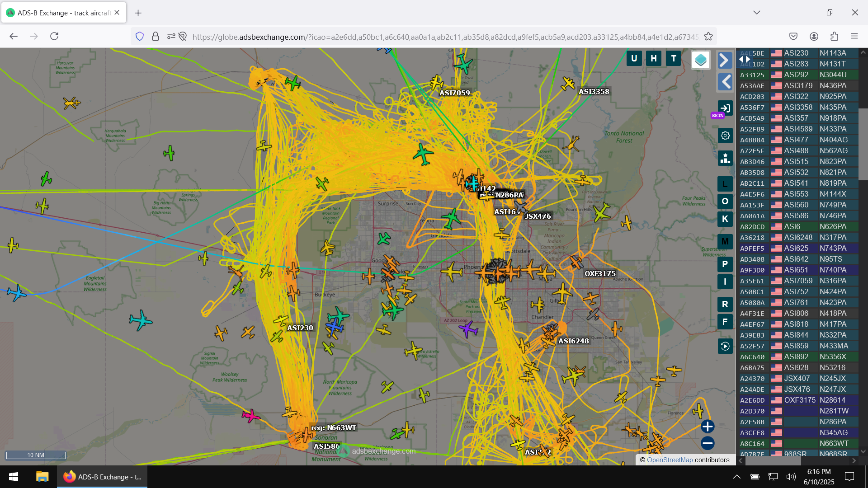This screenshot has width=868, height=488.
Task: Click the aircraft table horizontal scrollbar
Action: tap(773, 461)
